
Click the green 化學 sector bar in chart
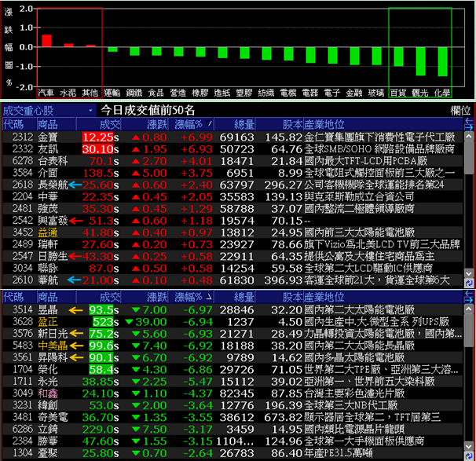(442, 61)
